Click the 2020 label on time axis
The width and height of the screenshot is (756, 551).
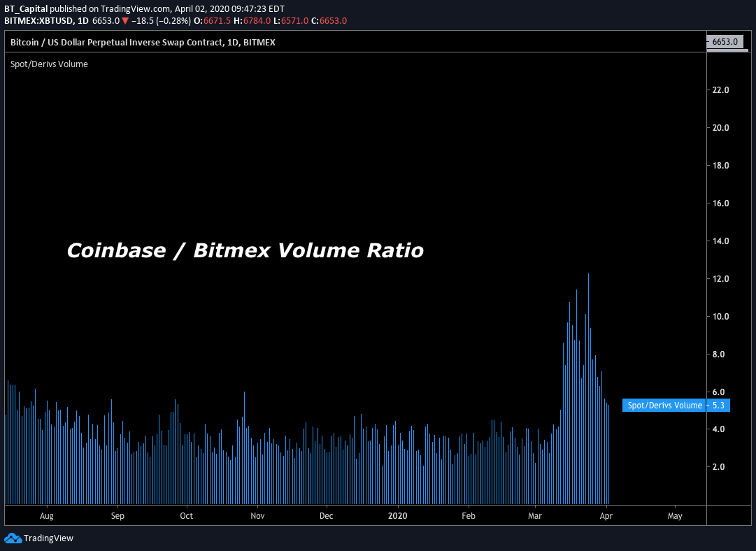pos(398,516)
